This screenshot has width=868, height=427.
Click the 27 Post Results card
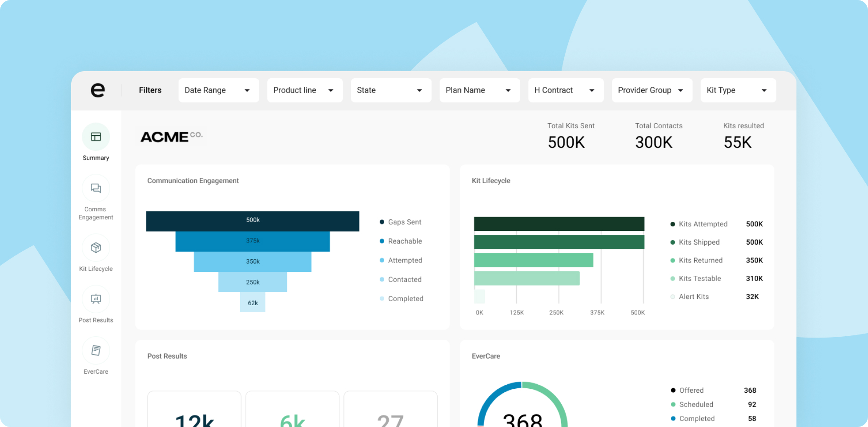pos(390,409)
